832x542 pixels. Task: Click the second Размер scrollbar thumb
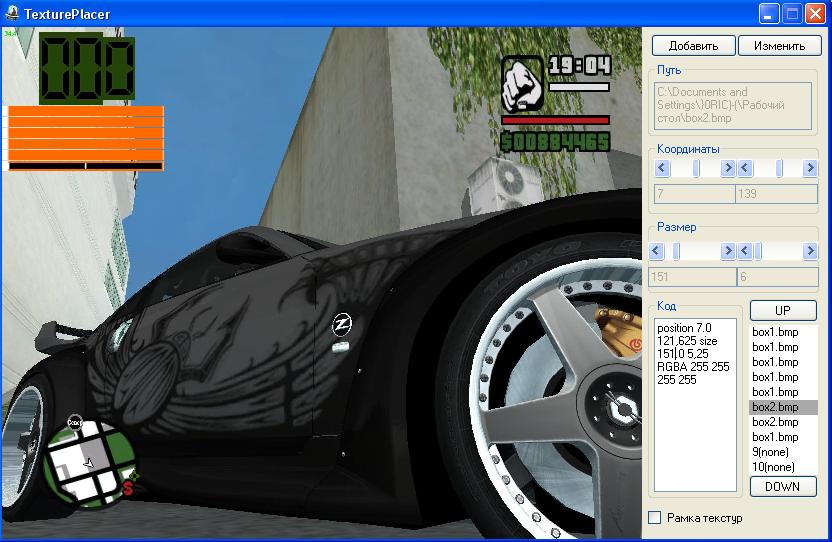click(758, 251)
